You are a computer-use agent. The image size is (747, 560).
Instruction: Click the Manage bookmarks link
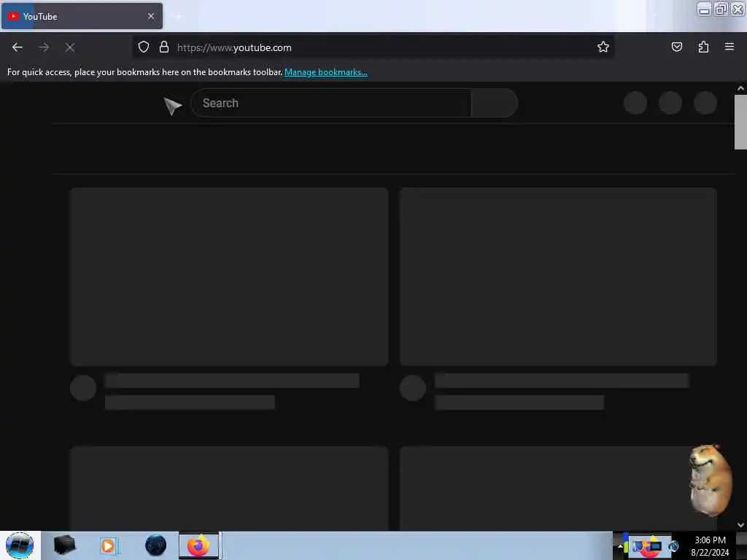click(x=326, y=72)
